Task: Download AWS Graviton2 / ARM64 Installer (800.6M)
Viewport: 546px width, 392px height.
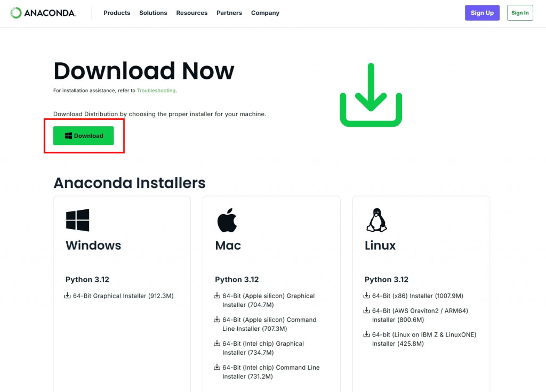Action: tap(420, 315)
